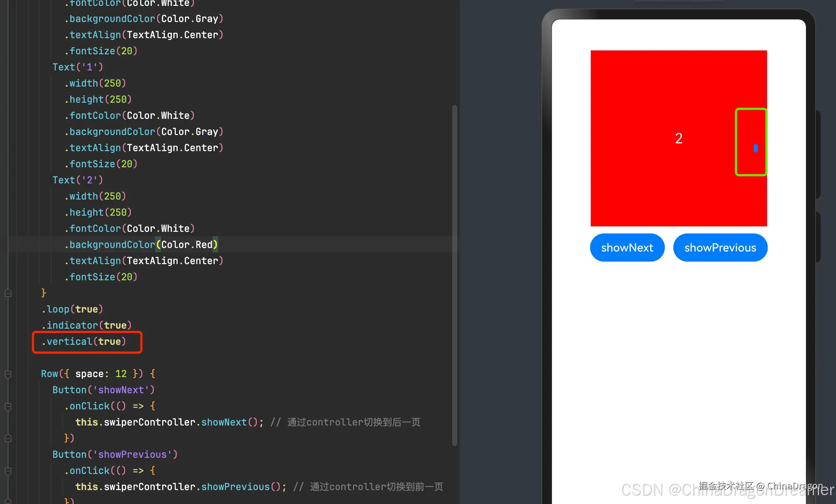The width and height of the screenshot is (836, 504).
Task: Click the Button('showPrevious') code line
Action: (115, 454)
